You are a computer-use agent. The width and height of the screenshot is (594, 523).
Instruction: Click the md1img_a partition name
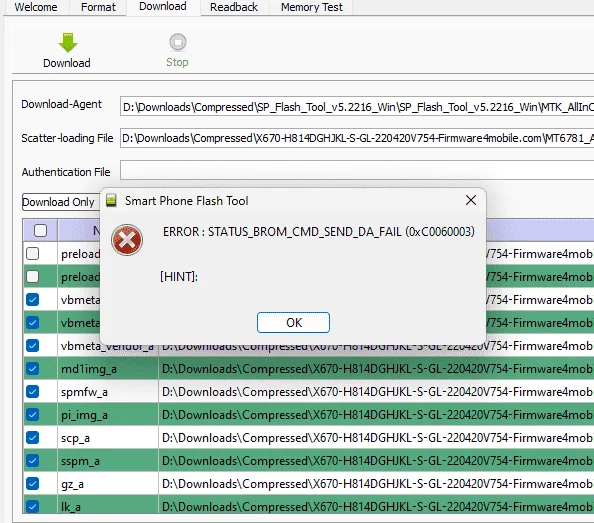click(89, 369)
